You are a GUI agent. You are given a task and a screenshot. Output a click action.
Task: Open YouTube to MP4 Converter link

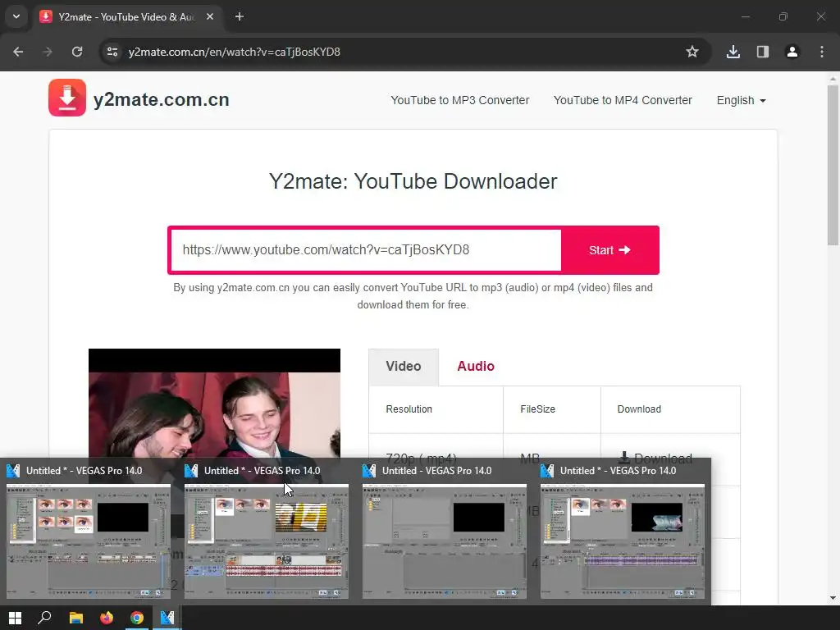[x=623, y=100]
